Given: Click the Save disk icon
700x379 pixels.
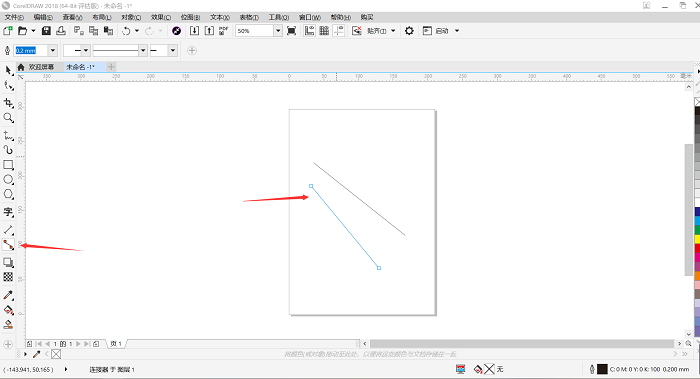Looking at the screenshot, I should click(x=46, y=31).
